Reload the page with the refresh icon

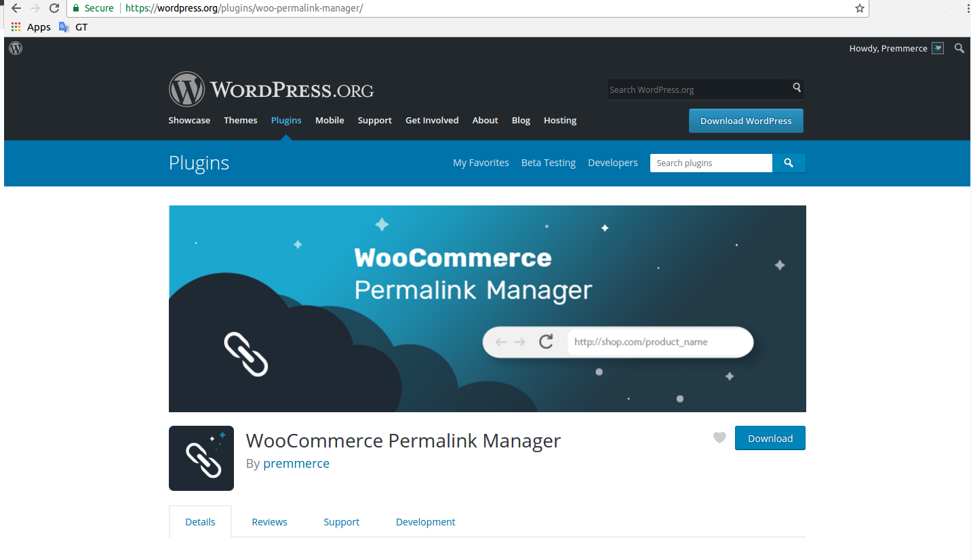point(54,8)
